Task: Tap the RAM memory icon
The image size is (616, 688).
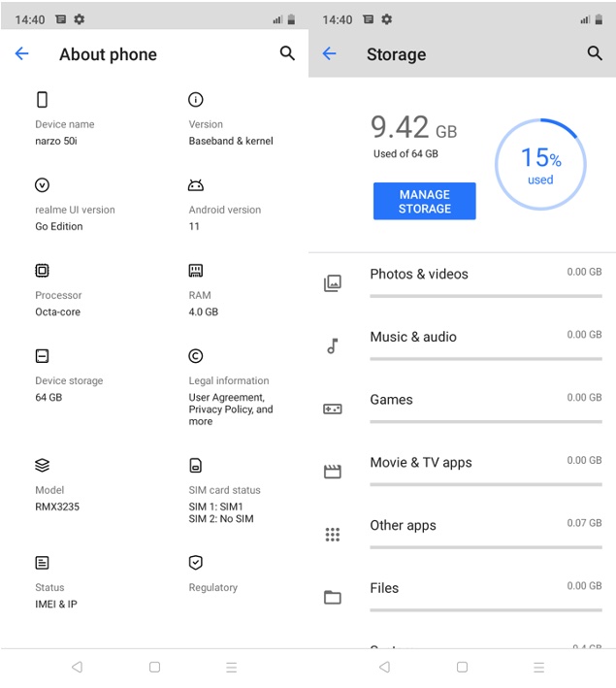Action: click(x=196, y=271)
